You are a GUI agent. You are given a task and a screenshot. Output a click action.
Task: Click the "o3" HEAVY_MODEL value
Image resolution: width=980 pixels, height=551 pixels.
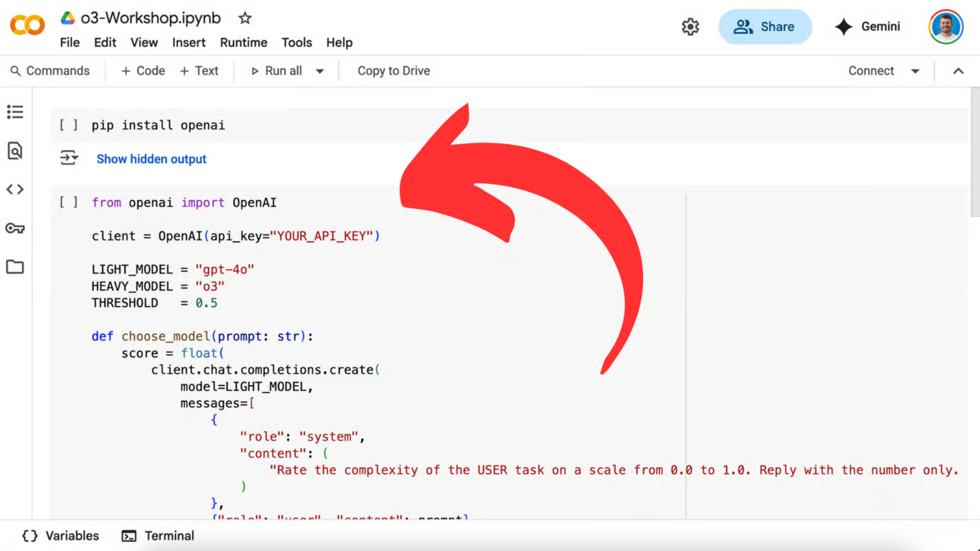coord(210,286)
